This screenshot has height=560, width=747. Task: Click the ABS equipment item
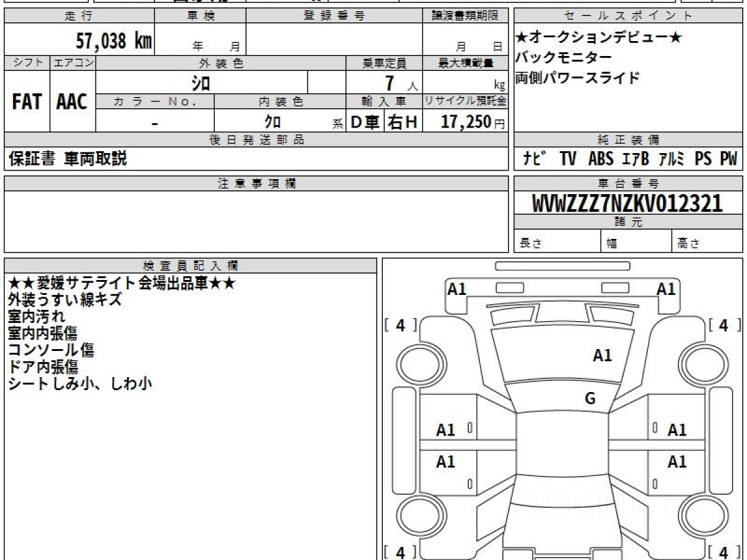pyautogui.click(x=601, y=159)
